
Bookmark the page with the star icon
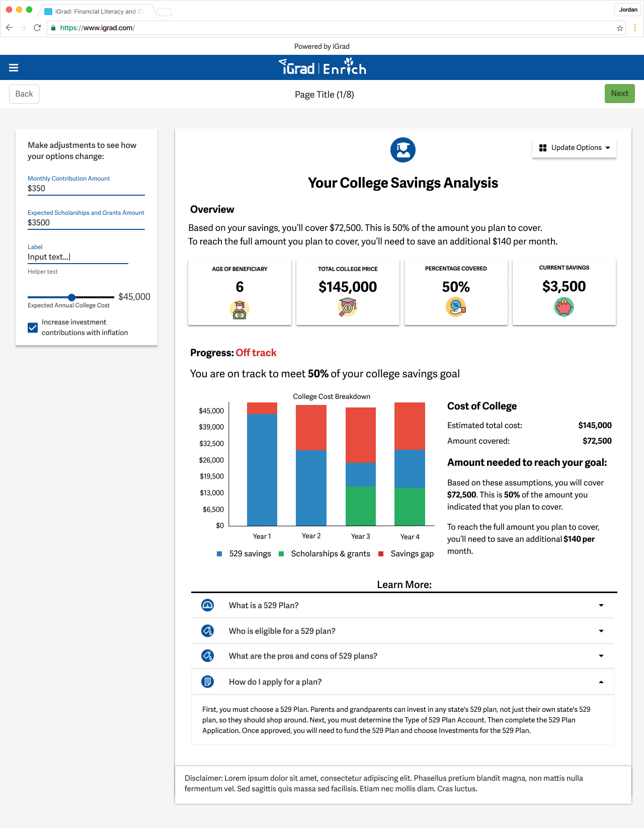(620, 28)
